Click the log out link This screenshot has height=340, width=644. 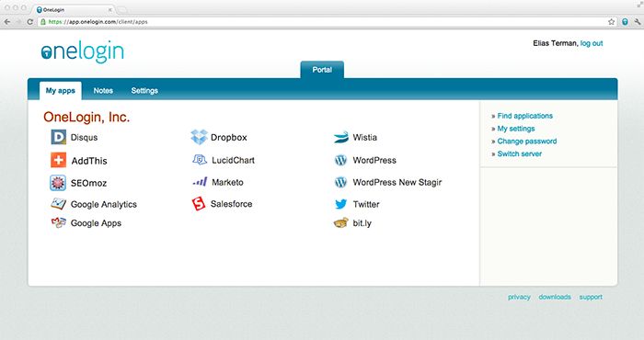[x=592, y=43]
